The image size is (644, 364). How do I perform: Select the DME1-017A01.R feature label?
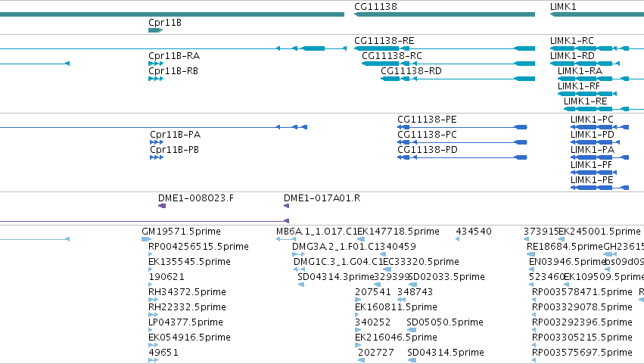pos(322,198)
